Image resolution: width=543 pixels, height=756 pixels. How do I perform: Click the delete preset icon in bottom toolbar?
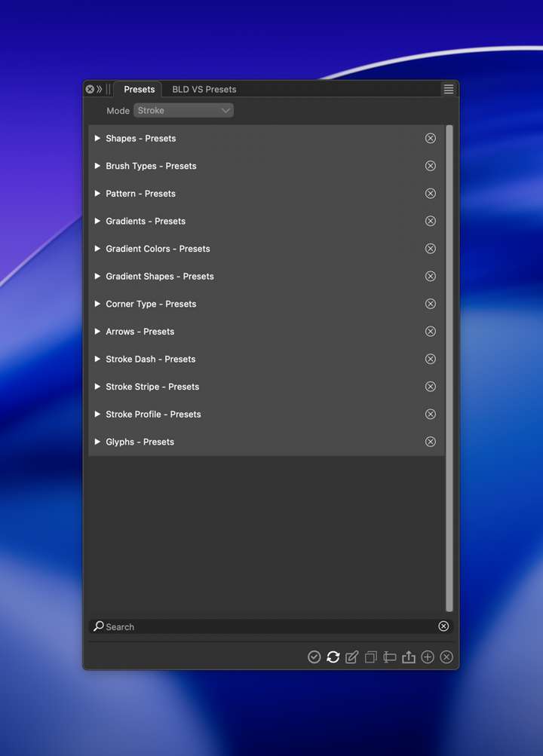click(x=446, y=657)
